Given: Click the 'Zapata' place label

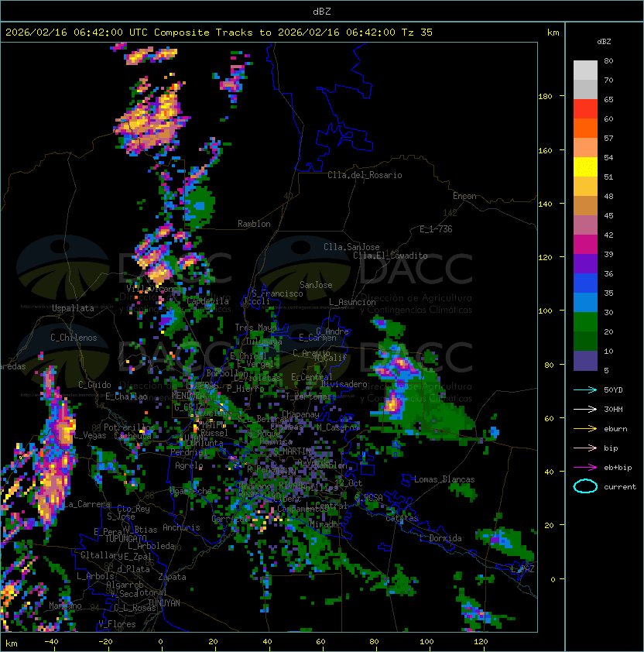Looking at the screenshot, I should [x=172, y=577].
